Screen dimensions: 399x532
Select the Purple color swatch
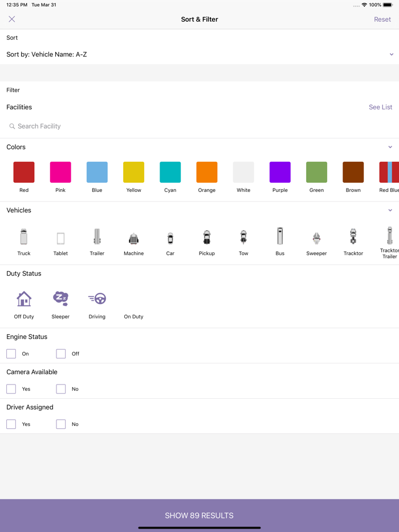tap(280, 173)
